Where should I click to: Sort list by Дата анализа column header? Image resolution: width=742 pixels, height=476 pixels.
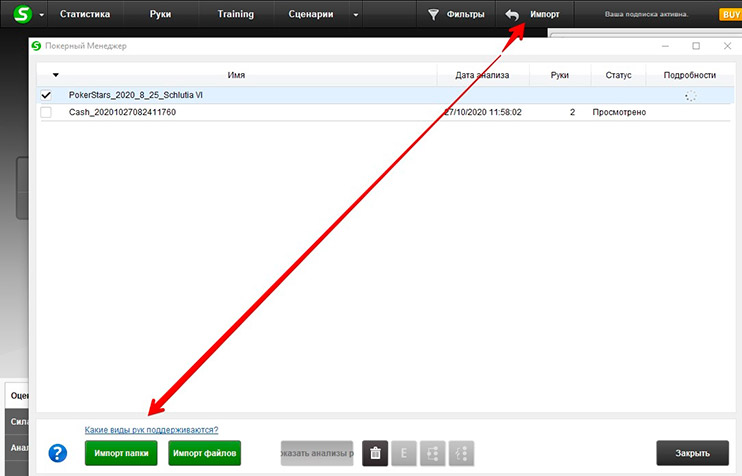click(482, 75)
